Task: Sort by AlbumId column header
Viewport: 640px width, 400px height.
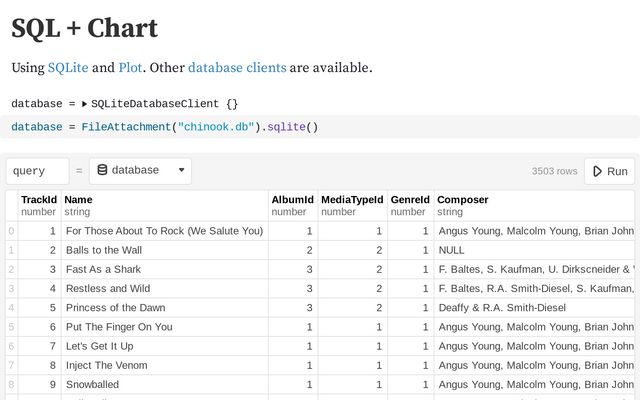Action: [292, 200]
